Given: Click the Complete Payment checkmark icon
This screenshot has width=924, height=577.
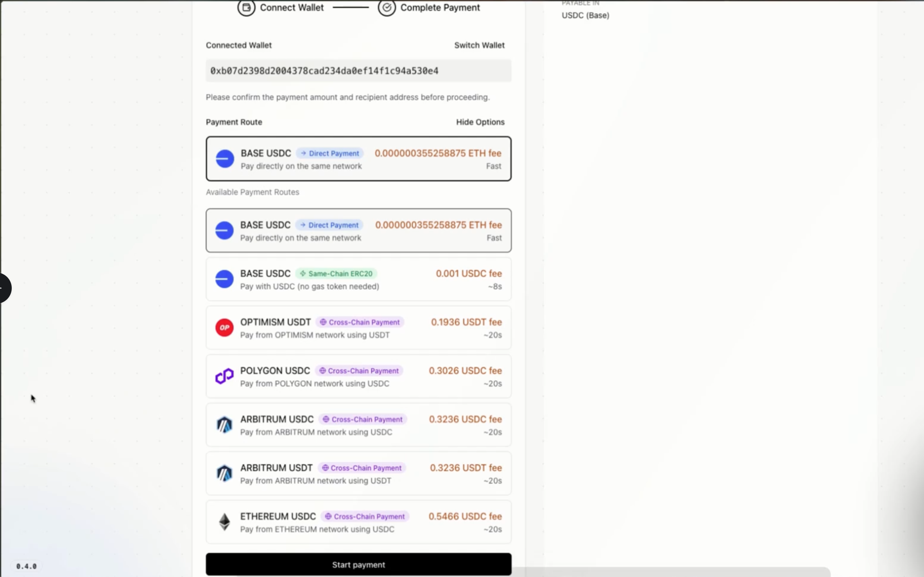Looking at the screenshot, I should [387, 7].
